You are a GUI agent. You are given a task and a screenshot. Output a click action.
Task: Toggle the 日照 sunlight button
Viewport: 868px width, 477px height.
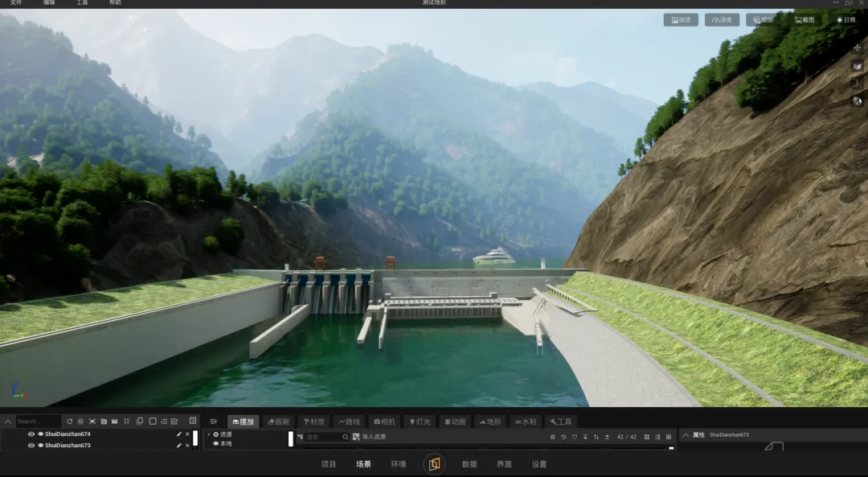845,20
